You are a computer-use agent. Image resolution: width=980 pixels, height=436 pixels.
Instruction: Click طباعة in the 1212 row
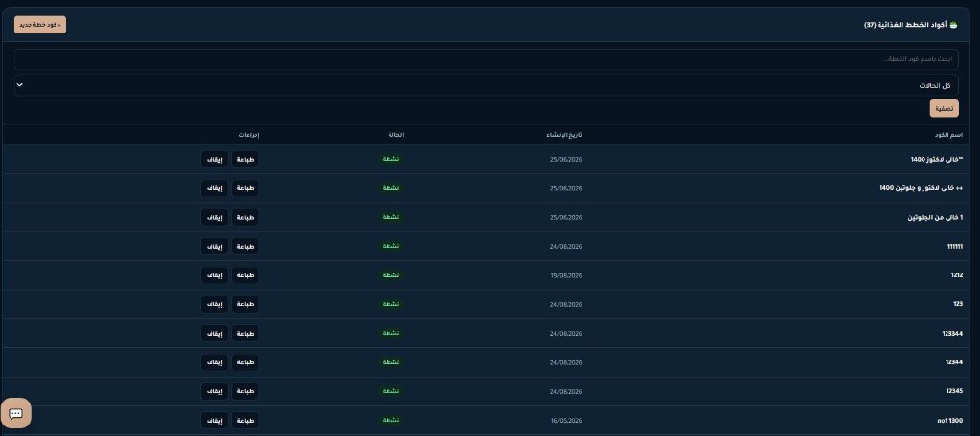tap(245, 274)
